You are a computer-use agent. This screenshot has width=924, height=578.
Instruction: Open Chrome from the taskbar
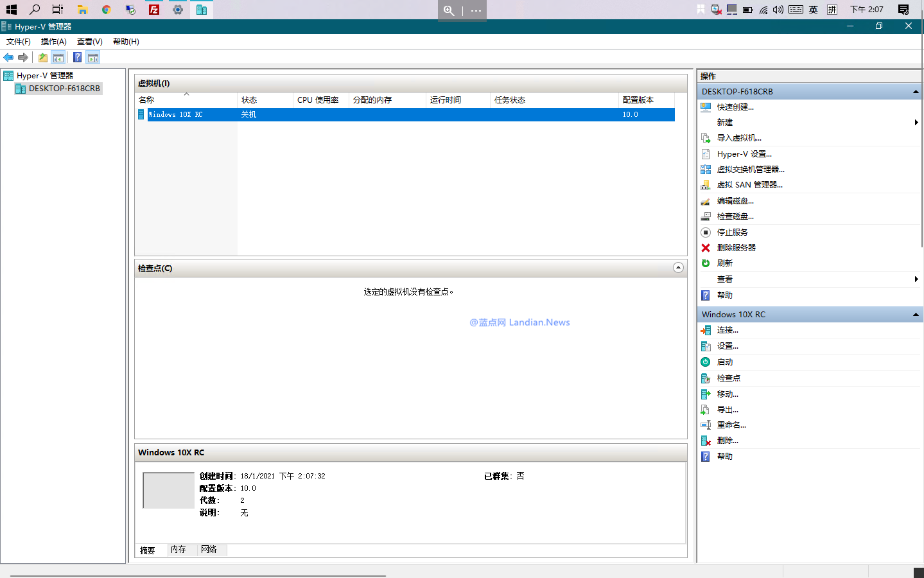[107, 10]
